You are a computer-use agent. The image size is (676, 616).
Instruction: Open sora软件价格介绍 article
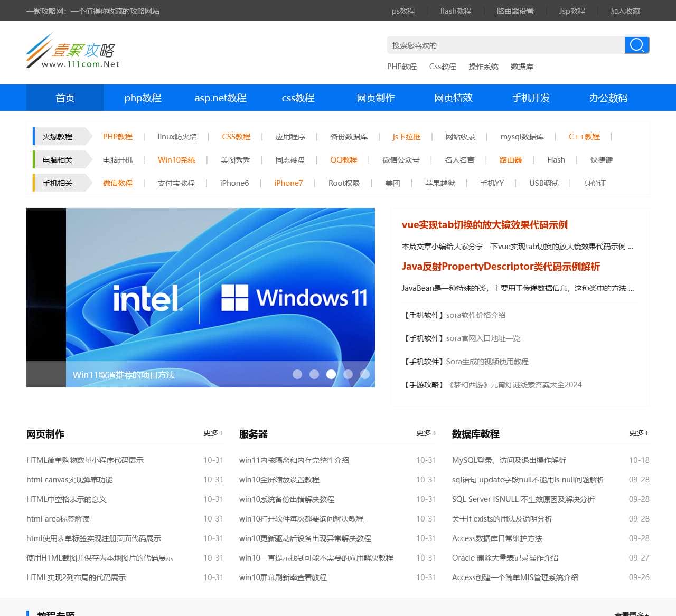(x=476, y=315)
